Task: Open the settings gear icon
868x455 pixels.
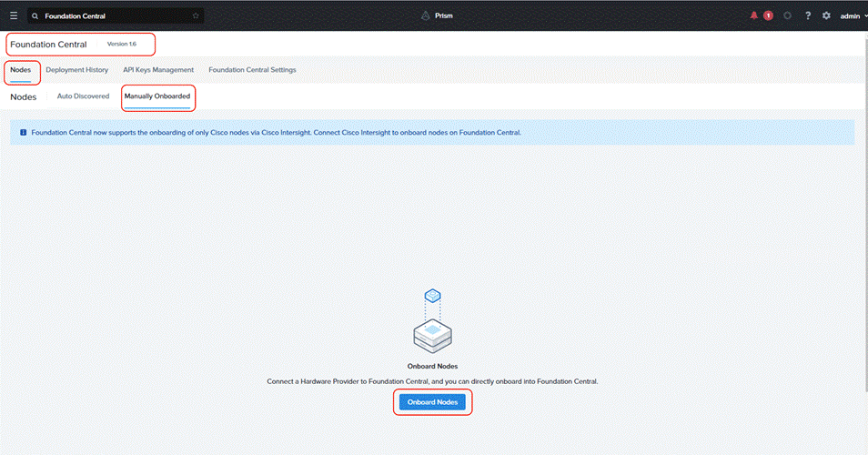Action: pos(826,15)
